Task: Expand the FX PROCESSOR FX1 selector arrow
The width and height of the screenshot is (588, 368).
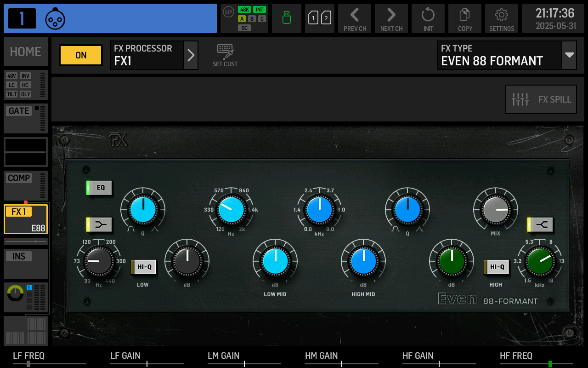Action: 191,55
